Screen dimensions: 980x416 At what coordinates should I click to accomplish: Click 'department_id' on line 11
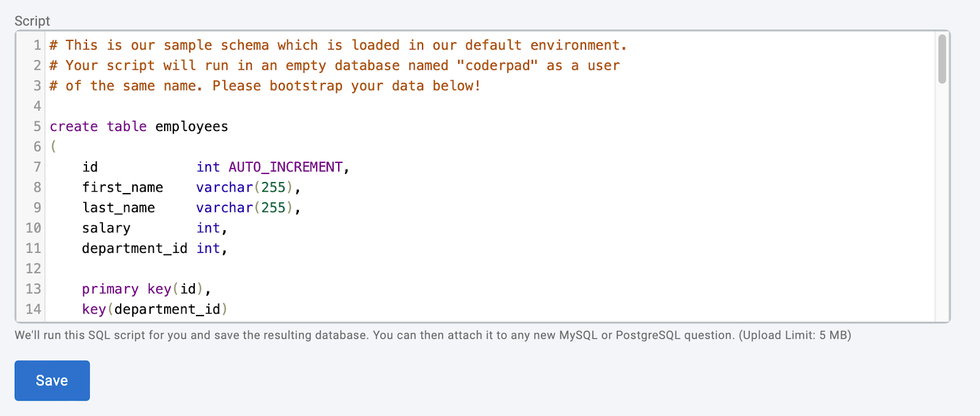[134, 248]
